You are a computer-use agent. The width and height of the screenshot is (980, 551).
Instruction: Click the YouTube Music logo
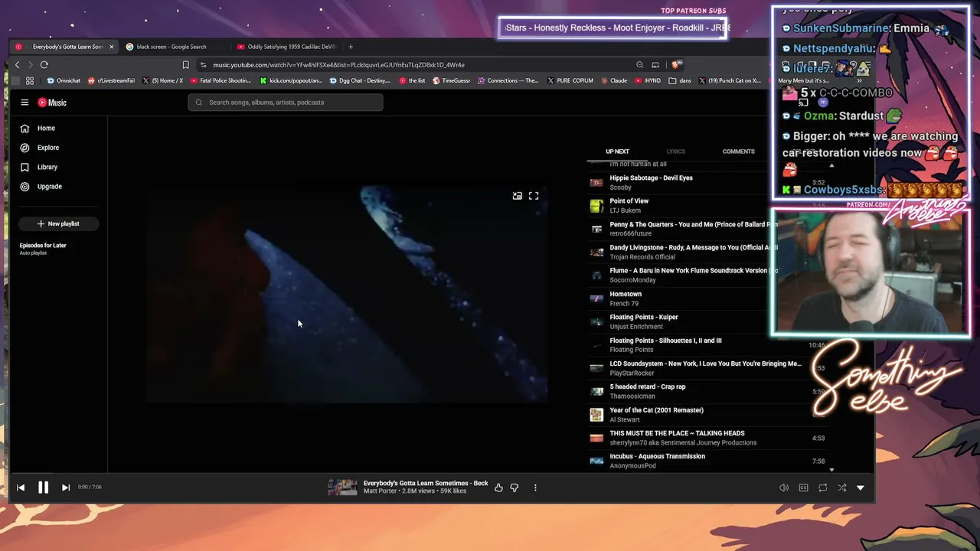click(52, 103)
